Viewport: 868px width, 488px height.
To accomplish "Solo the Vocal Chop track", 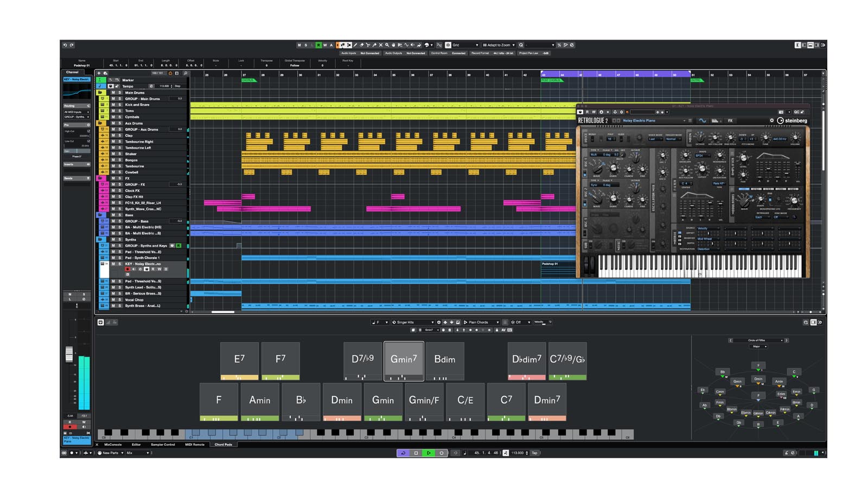I will [119, 300].
